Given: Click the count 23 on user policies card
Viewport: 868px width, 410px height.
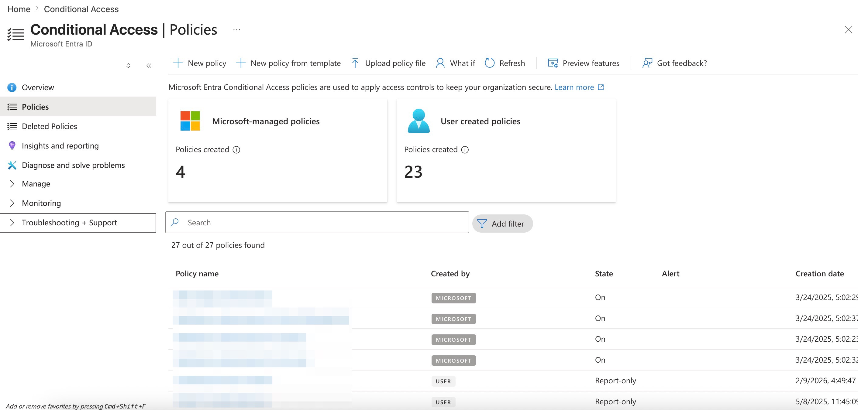Looking at the screenshot, I should tap(413, 172).
